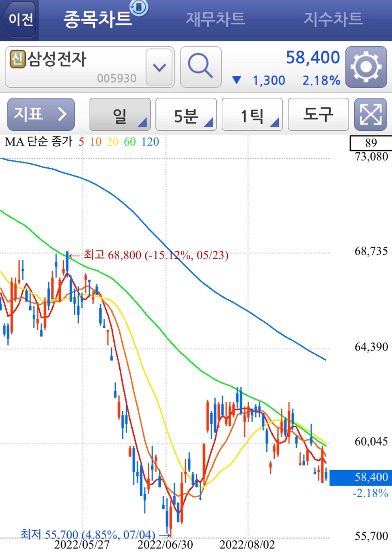
Task: Select the 일 daily period dropdown
Action: point(120,114)
